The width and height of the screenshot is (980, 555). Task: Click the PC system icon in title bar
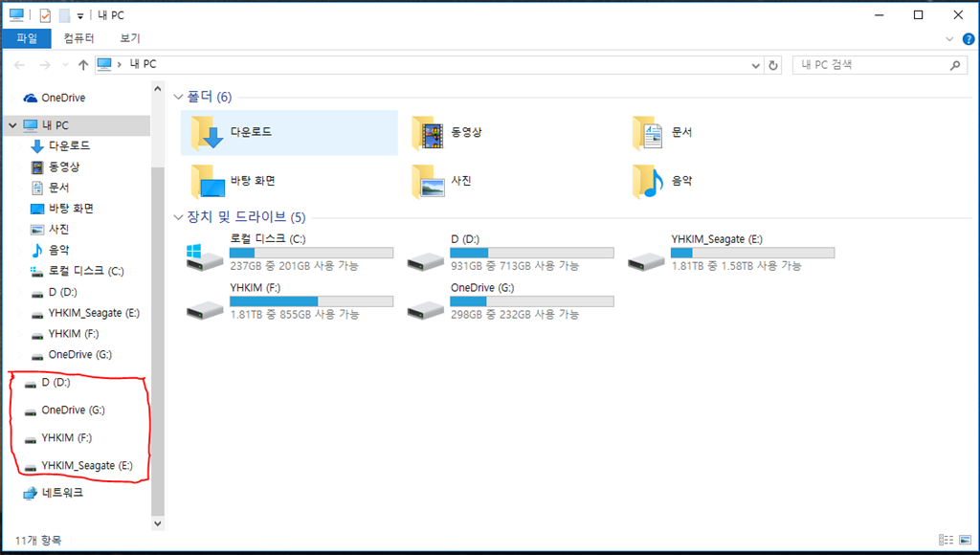pyautogui.click(x=16, y=14)
